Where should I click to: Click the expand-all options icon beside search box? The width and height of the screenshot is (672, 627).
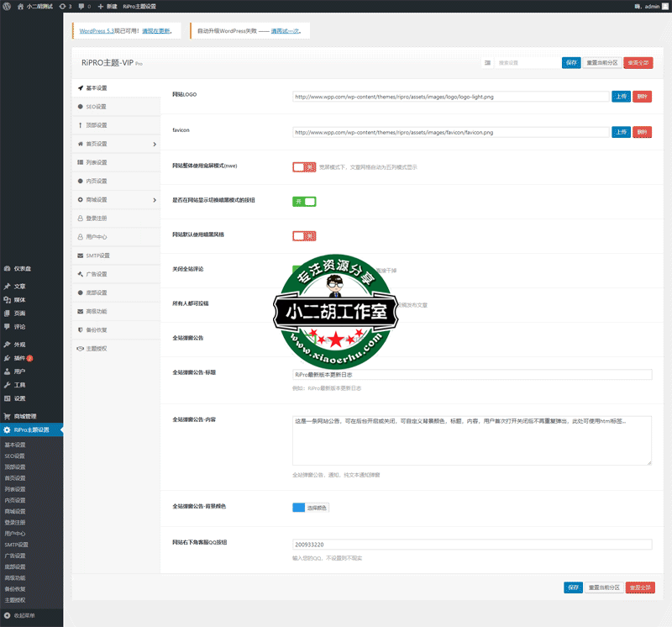click(487, 62)
